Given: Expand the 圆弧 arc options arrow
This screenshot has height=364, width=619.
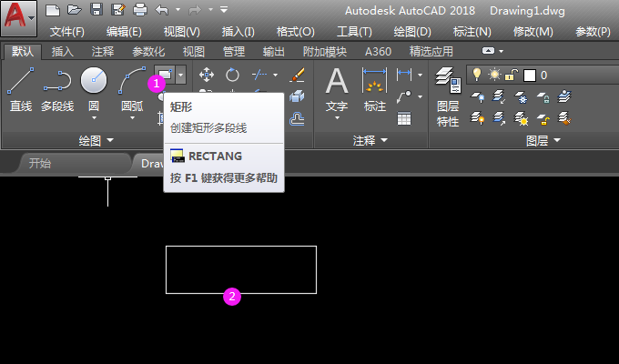Looking at the screenshot, I should (132, 117).
